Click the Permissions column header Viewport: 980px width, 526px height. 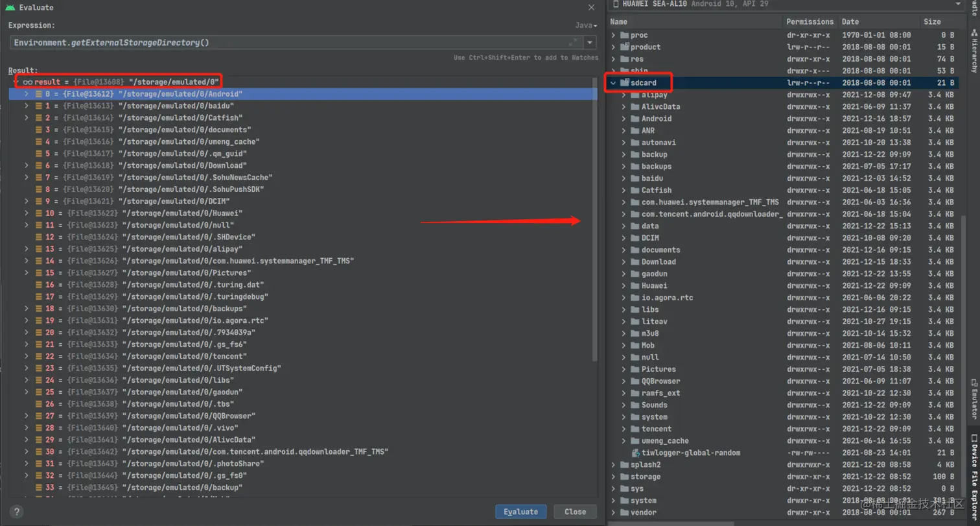(810, 22)
